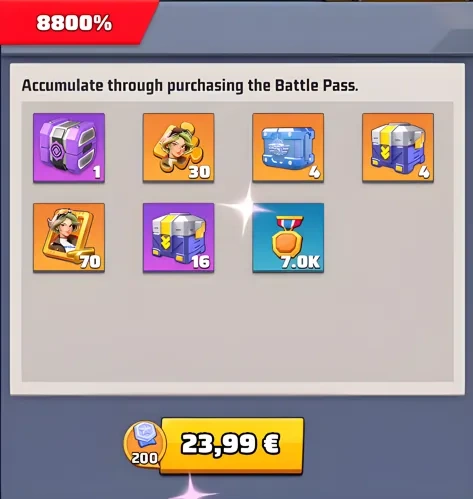Click the 30 quantity on puzzle shard

point(199,172)
